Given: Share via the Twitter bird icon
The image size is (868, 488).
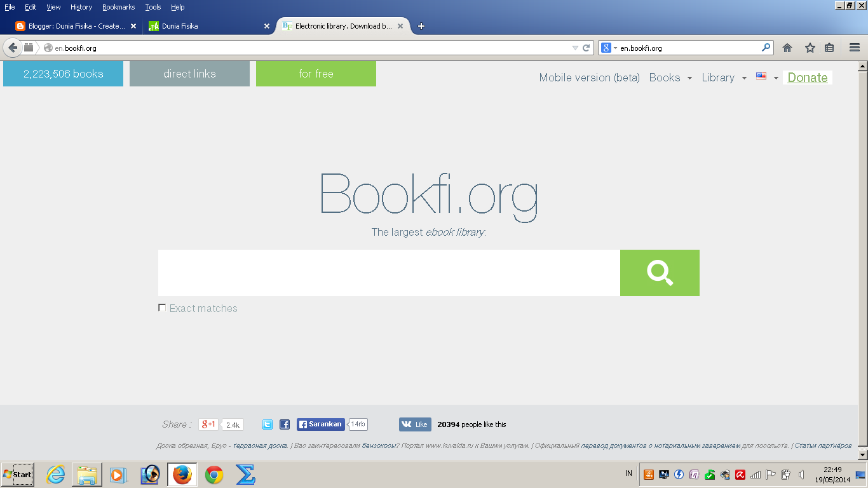Looking at the screenshot, I should (268, 424).
